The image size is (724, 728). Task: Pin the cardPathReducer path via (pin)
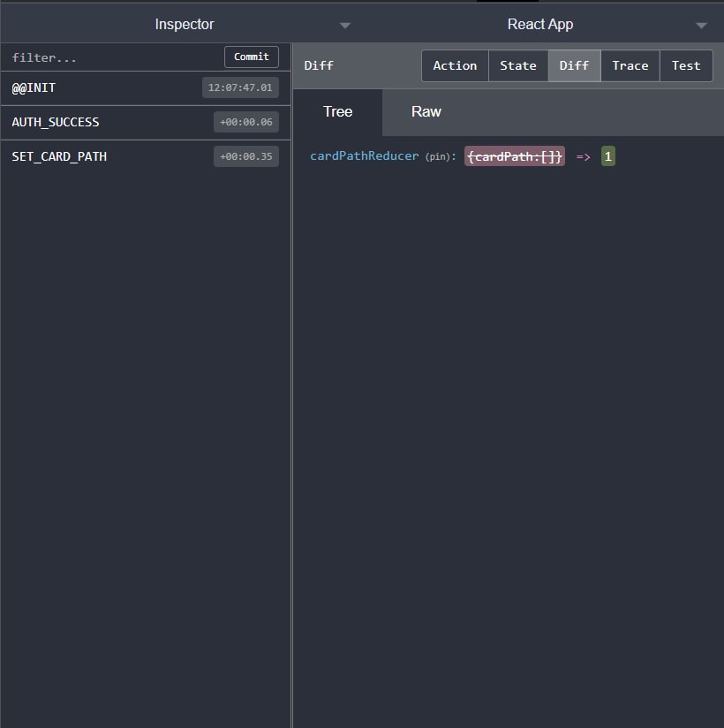tap(440, 157)
